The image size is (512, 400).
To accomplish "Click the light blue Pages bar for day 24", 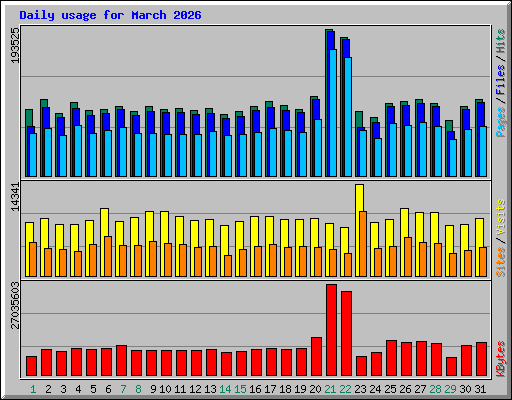I will tap(378, 157).
